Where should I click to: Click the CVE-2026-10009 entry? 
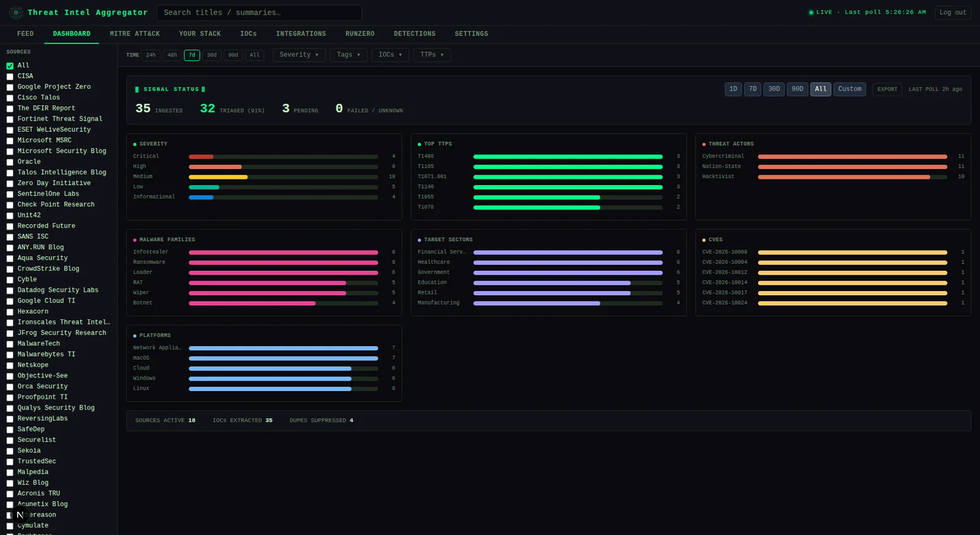[833, 252]
